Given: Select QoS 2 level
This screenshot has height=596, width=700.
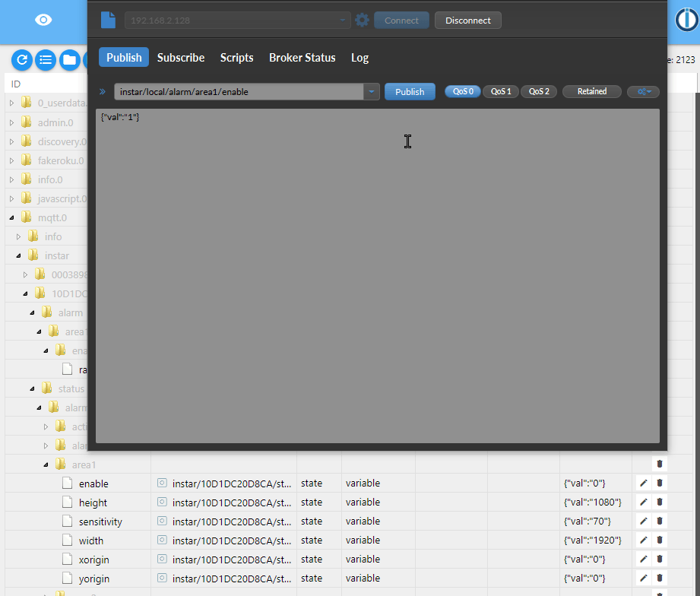Looking at the screenshot, I should pos(539,91).
